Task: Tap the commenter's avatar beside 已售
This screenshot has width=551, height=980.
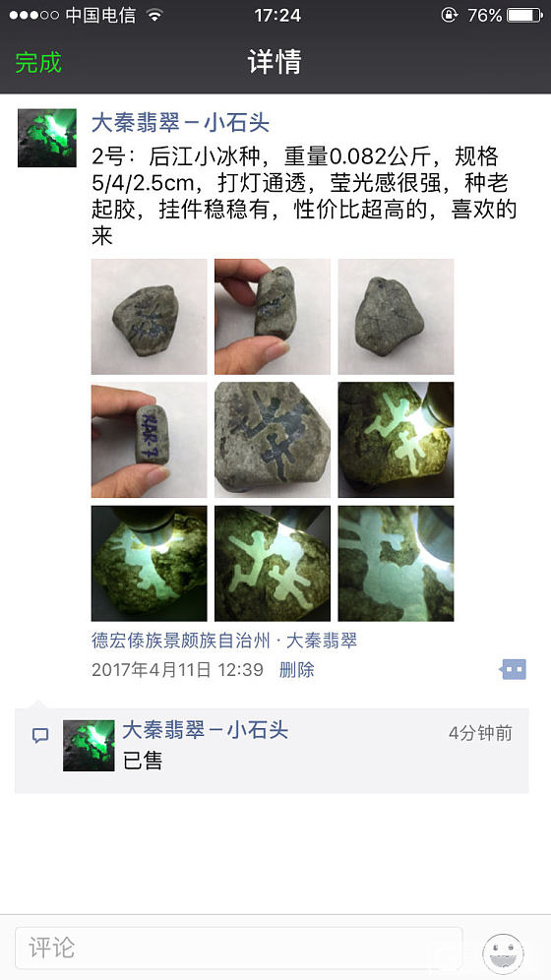Action: click(89, 746)
